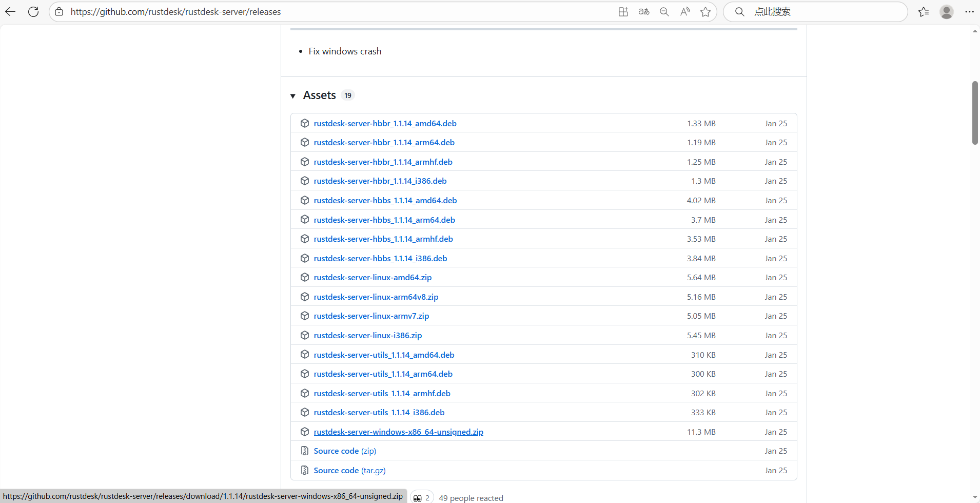This screenshot has width=980, height=503.
Task: Download rustdesk-server-hbbs_1.1.14_i386.deb
Action: 380,258
